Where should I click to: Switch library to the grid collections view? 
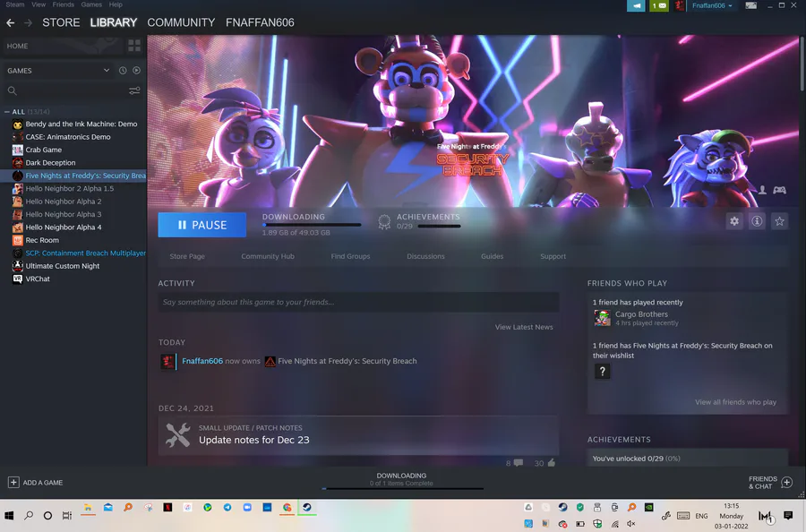[134, 46]
